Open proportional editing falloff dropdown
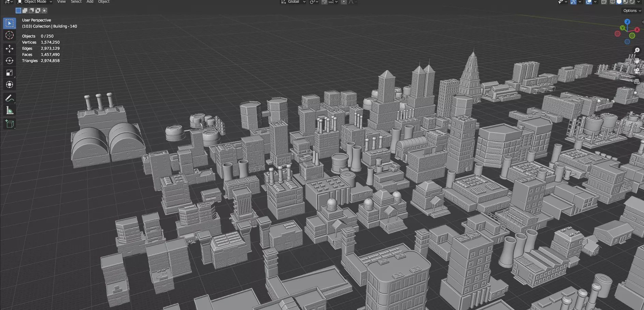 tap(352, 2)
